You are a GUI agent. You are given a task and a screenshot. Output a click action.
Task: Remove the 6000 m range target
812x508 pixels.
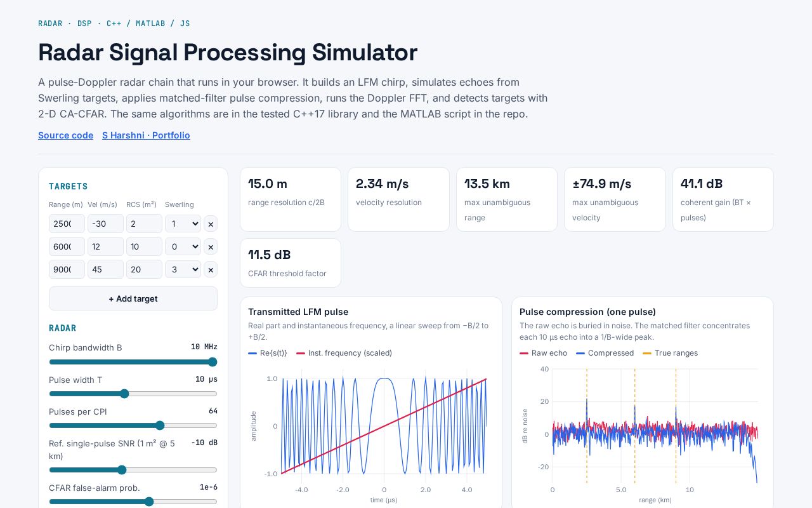click(211, 246)
